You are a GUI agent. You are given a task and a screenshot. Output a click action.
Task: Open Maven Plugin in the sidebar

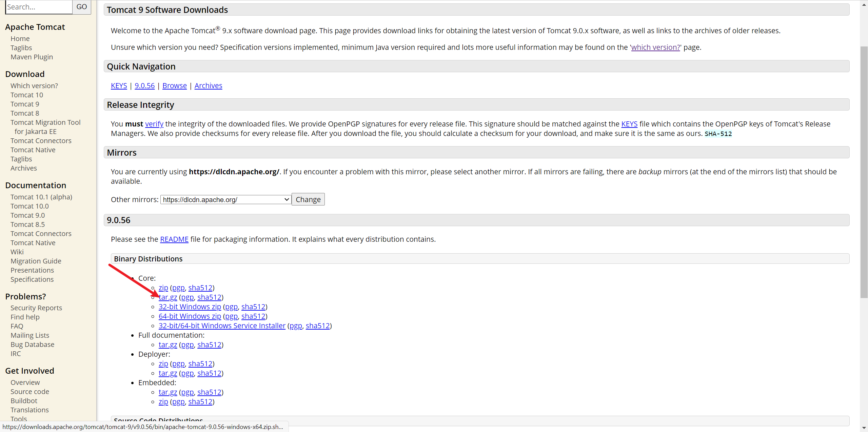coord(32,57)
